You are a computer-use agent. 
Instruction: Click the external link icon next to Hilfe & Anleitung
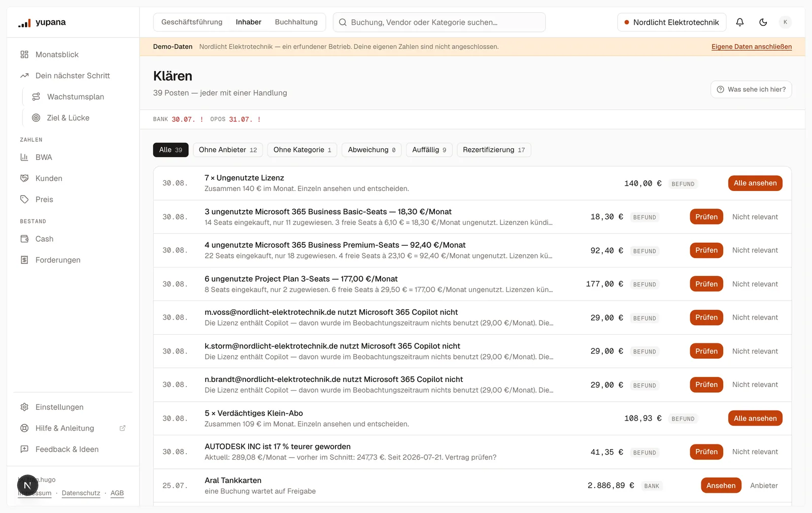[122, 428]
